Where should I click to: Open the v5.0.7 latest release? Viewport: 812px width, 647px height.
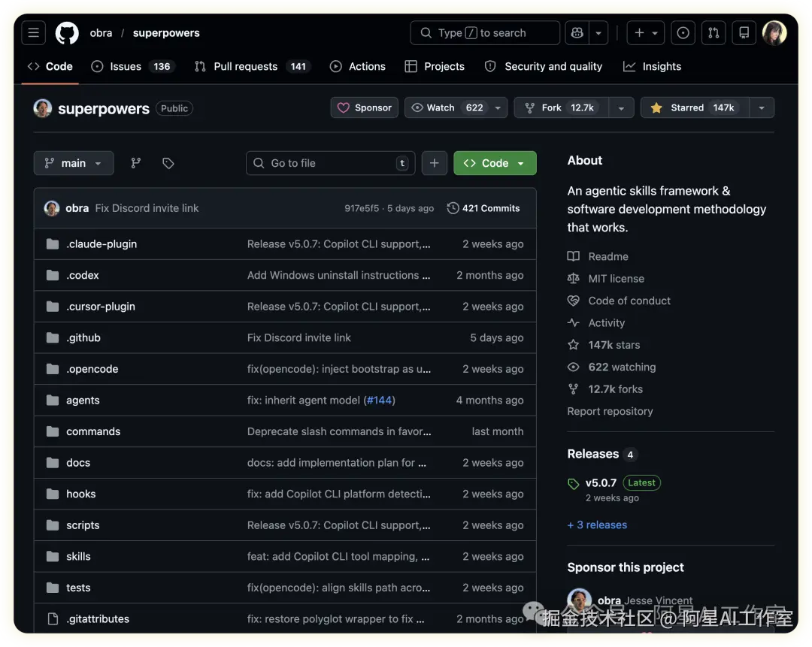[x=601, y=483]
